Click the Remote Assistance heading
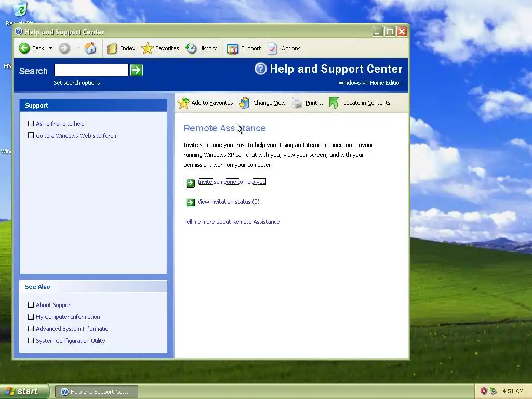The image size is (532, 399). [224, 128]
